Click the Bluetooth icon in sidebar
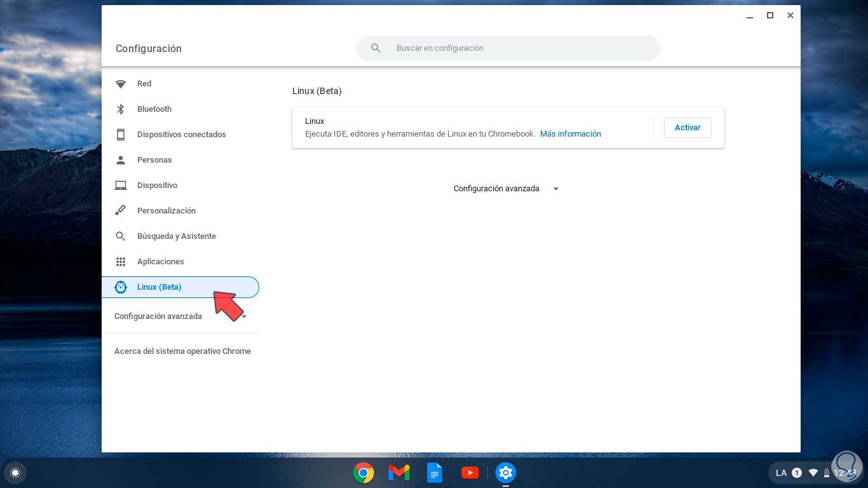The height and width of the screenshot is (488, 868). click(x=121, y=109)
